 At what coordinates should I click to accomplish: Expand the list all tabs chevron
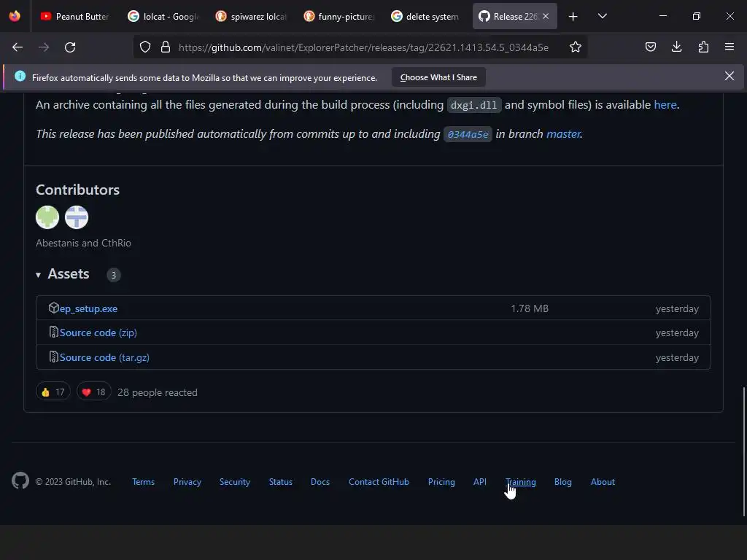click(x=603, y=16)
